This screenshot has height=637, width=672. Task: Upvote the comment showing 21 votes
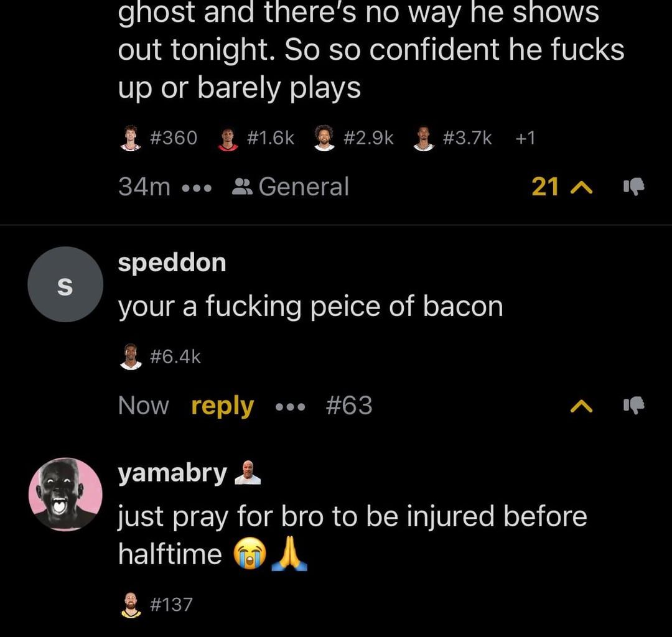[581, 187]
